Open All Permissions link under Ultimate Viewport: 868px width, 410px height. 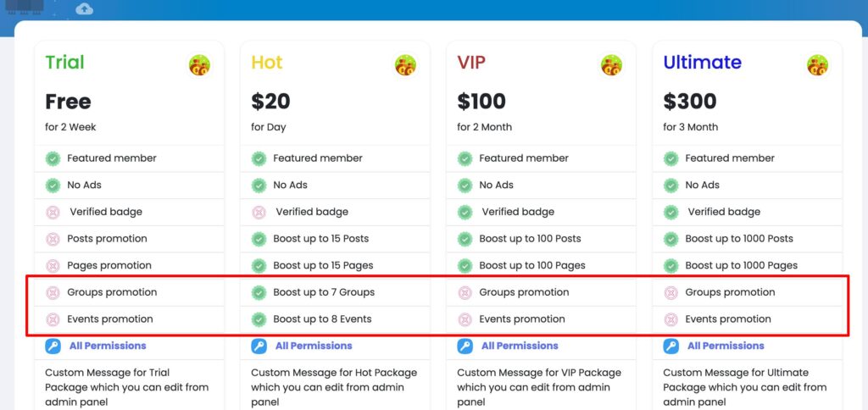click(x=726, y=346)
